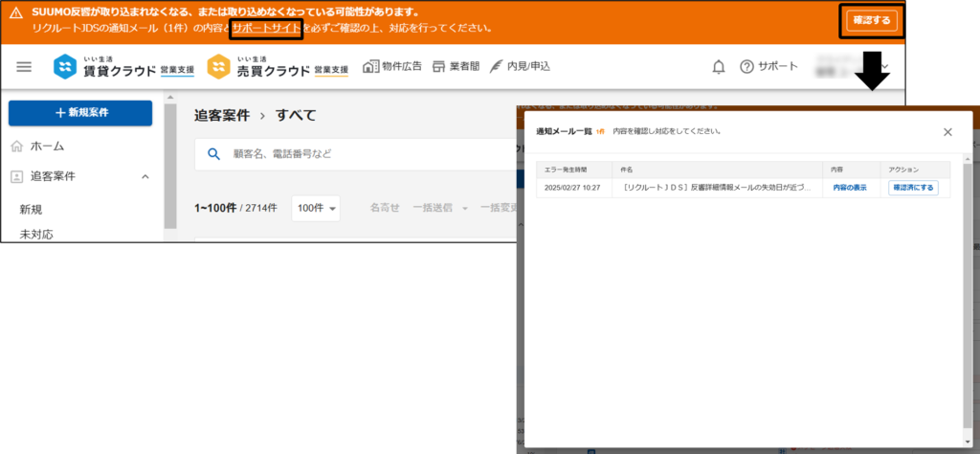Close the 通知メール一覧 dialog
This screenshot has width=980, height=454.
click(947, 132)
